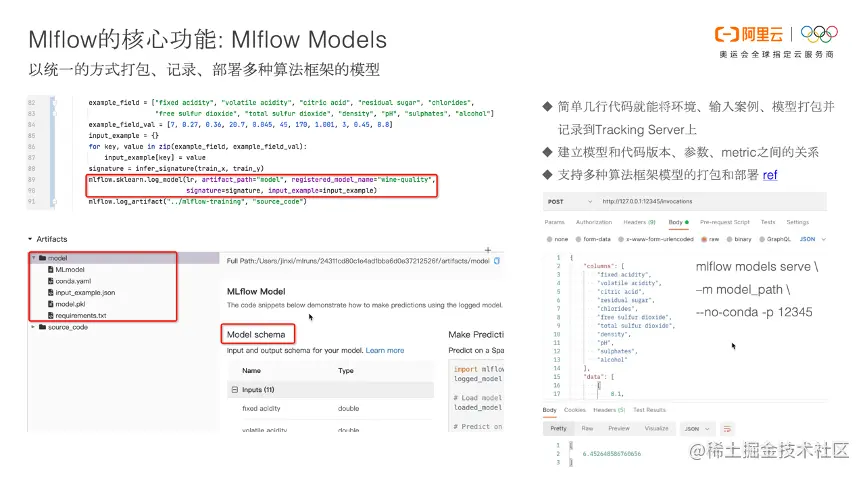Viewport: 866px width, 477px height.
Task: Select the Visualize response view
Action: (656, 428)
